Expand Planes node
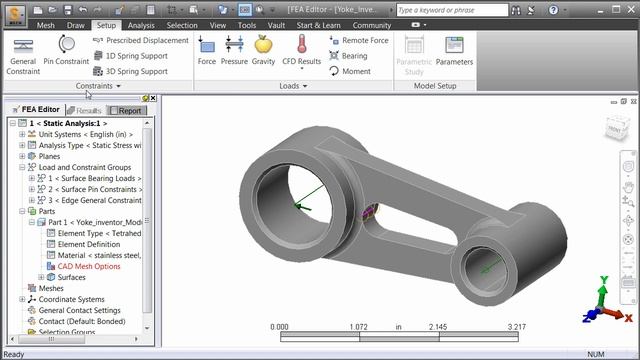This screenshot has height=360, width=640. point(22,156)
